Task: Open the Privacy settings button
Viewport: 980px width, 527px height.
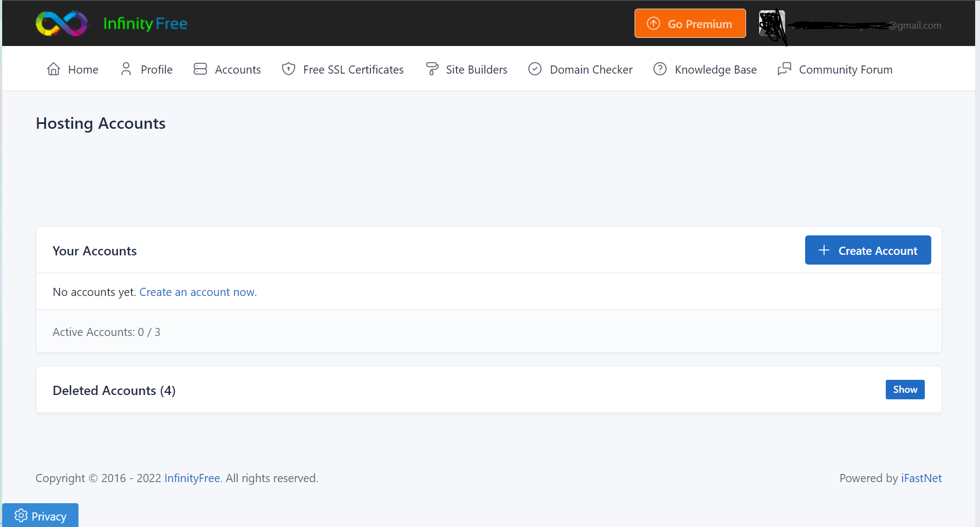Action: click(40, 515)
